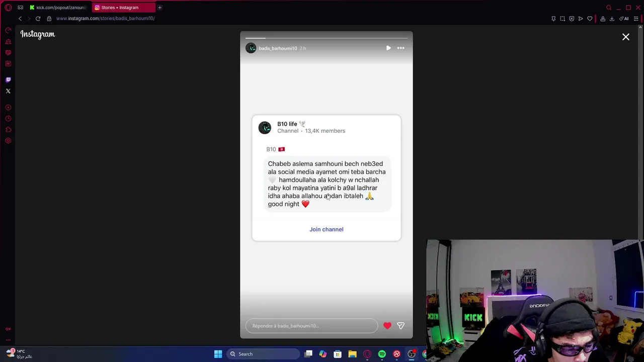Open Microsoft Store from taskbar
644x362 pixels.
(338, 354)
